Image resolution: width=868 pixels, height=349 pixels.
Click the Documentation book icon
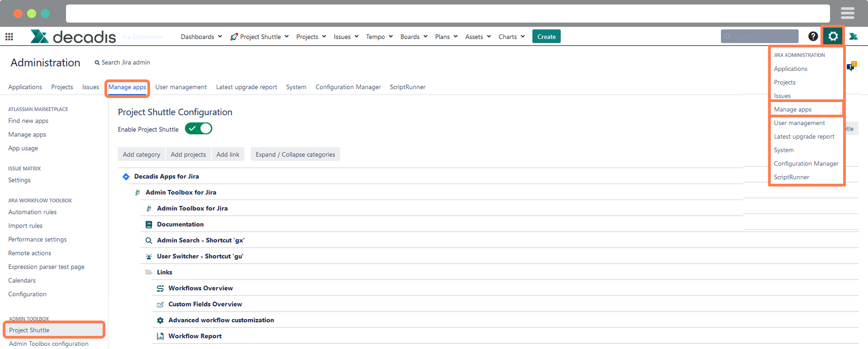[149, 224]
